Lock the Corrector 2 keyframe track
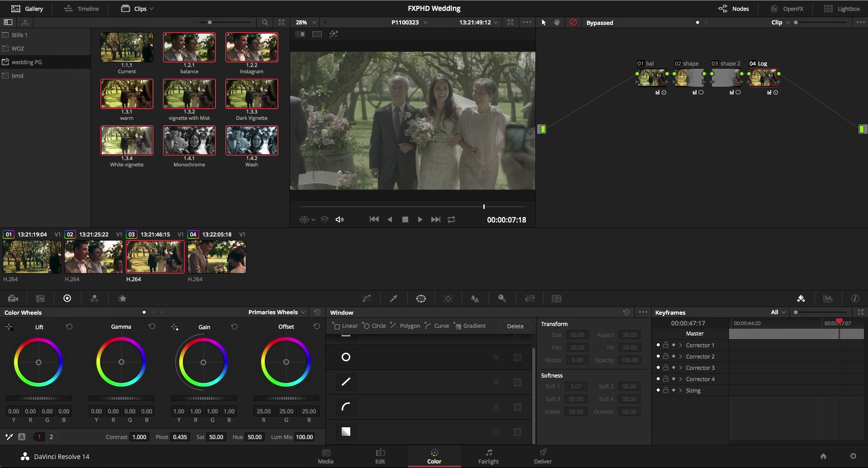This screenshot has width=868, height=468. [x=666, y=356]
